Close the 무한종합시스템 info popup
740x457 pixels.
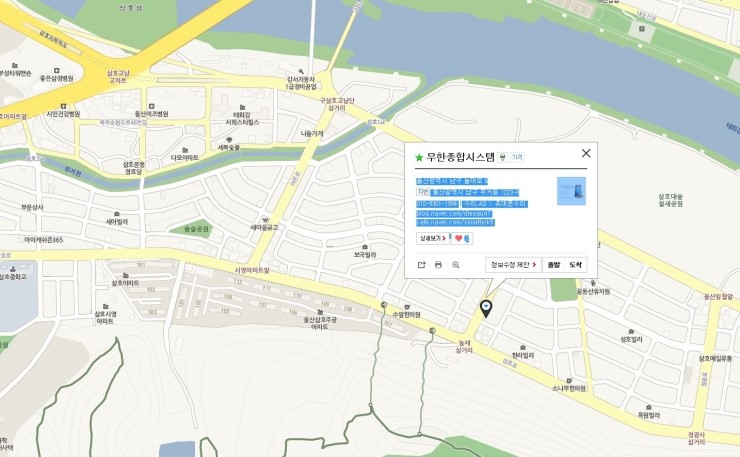point(586,153)
